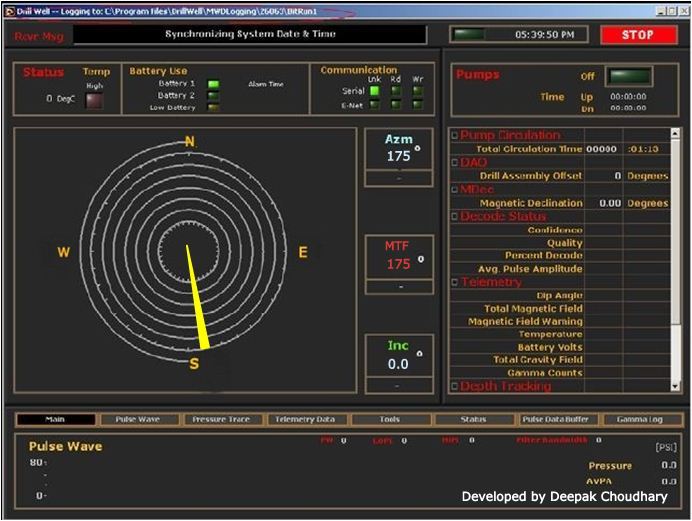Click the Azm 175 readout
This screenshot has height=521, width=692.
[x=399, y=149]
